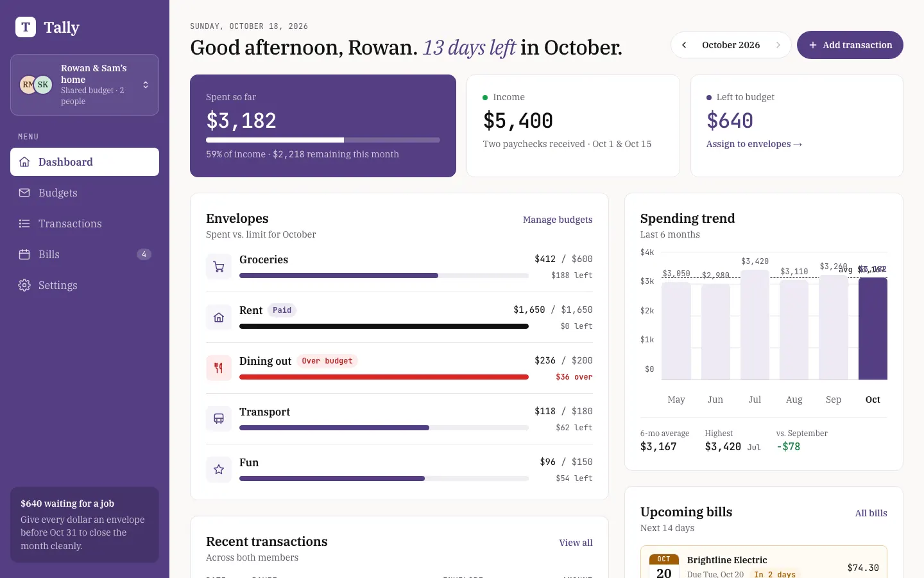Screen dimensions: 924x578
Task: Open Transactions from the sidebar
Action: coord(85,223)
